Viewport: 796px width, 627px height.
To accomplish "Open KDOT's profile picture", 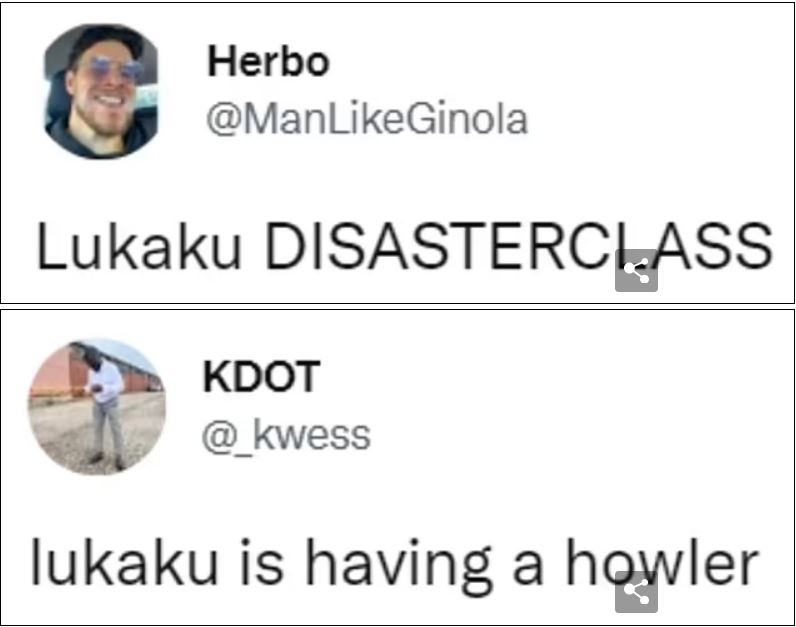I will tap(97, 407).
